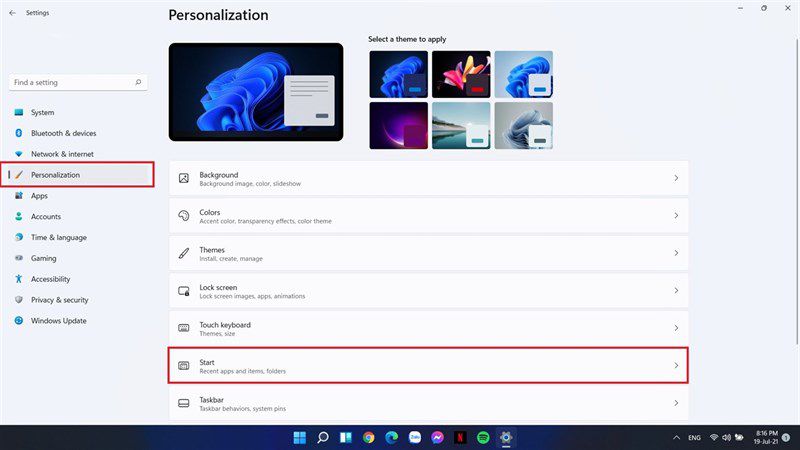Open Time & language settings

[x=78, y=238]
